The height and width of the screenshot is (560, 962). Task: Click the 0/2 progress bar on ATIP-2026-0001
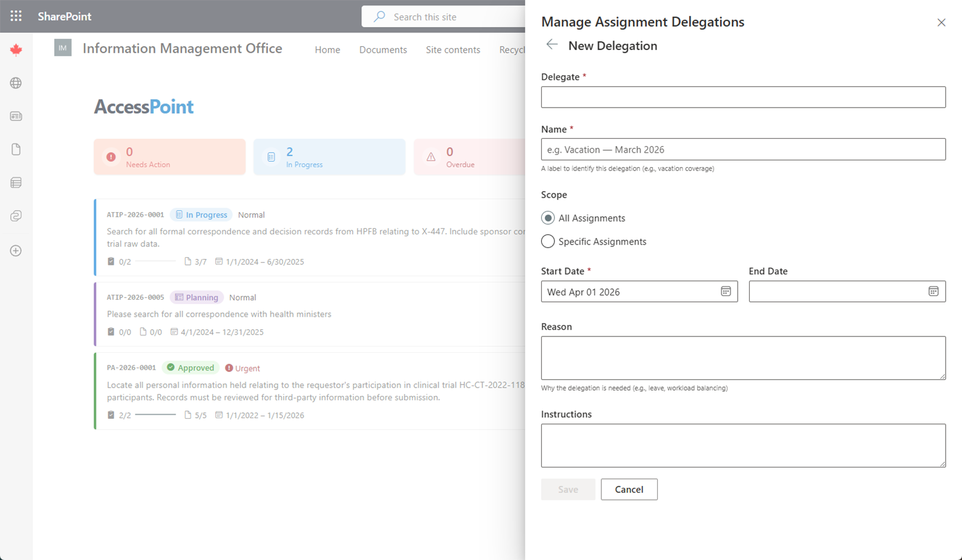pyautogui.click(x=158, y=261)
